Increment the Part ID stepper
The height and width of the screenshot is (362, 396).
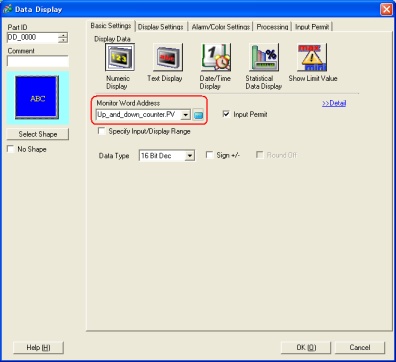point(63,35)
